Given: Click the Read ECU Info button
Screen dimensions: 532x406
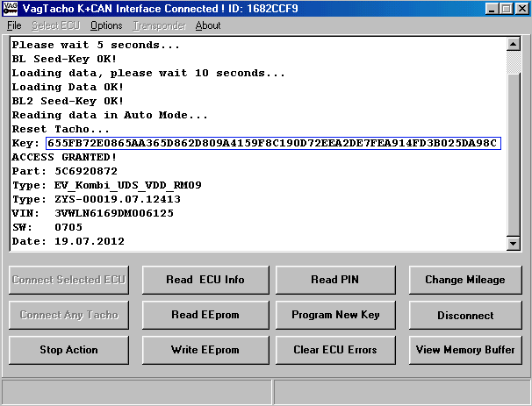Looking at the screenshot, I should click(205, 280).
